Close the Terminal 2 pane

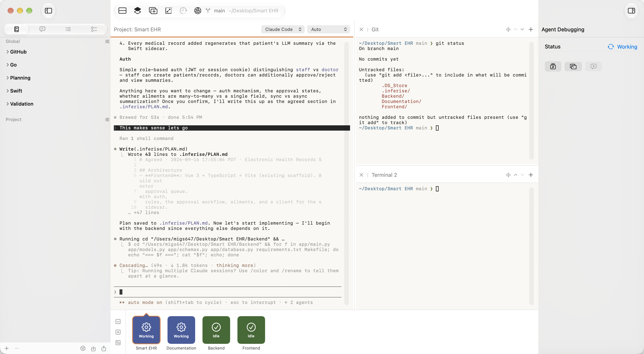361,175
